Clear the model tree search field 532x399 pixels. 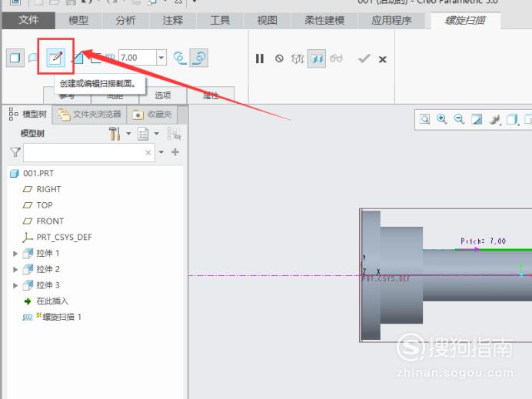[148, 153]
